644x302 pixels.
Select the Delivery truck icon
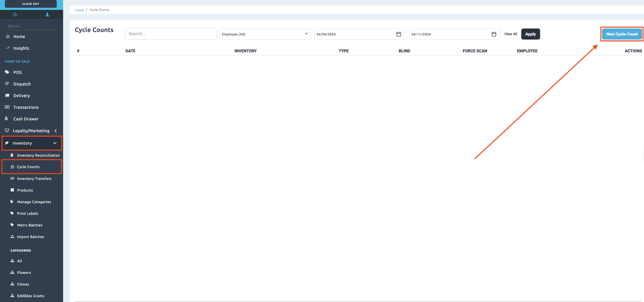[7, 95]
